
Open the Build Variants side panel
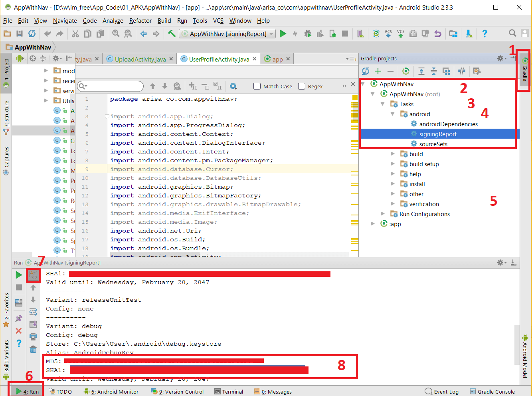point(6,360)
